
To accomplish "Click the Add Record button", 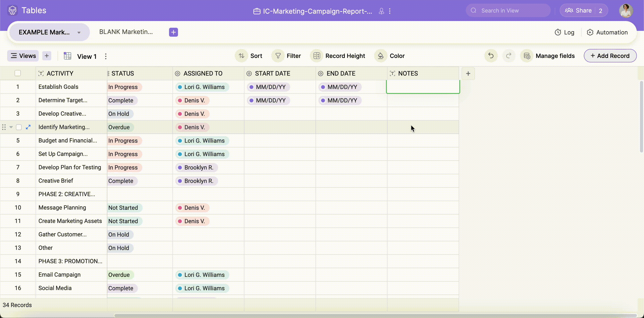I will click(610, 56).
